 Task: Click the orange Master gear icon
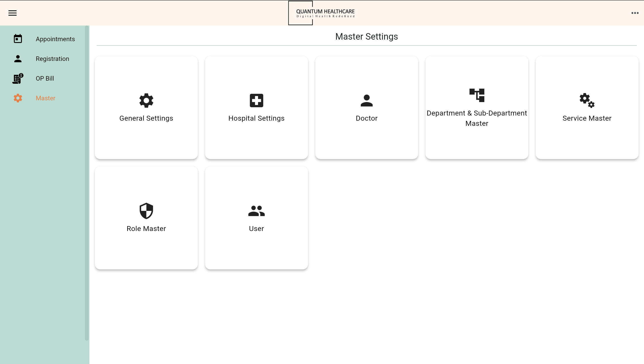[x=18, y=98]
